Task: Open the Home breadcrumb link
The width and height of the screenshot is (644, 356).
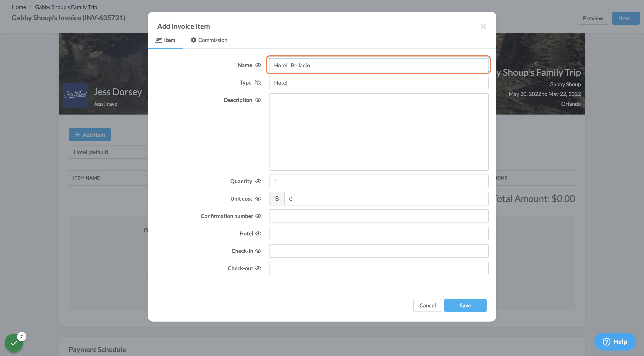Action: [x=19, y=7]
